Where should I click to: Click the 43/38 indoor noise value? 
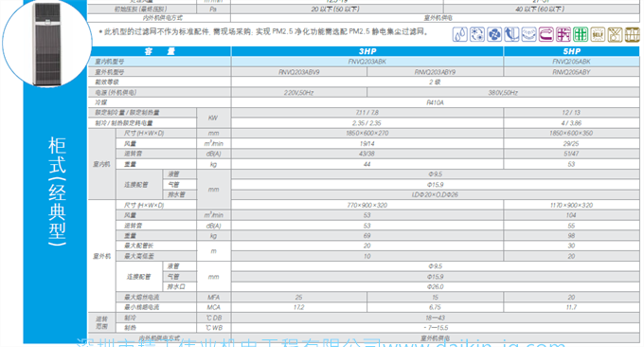tap(367, 154)
